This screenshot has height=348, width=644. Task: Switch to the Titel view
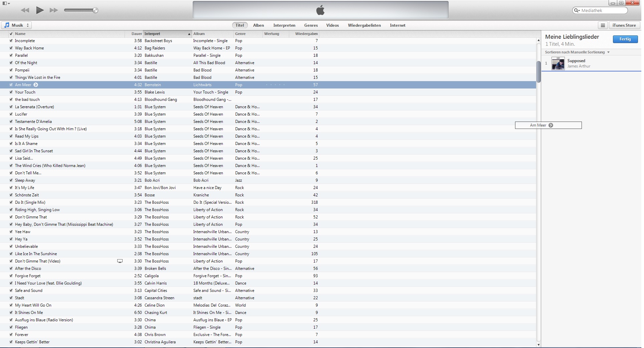(240, 25)
